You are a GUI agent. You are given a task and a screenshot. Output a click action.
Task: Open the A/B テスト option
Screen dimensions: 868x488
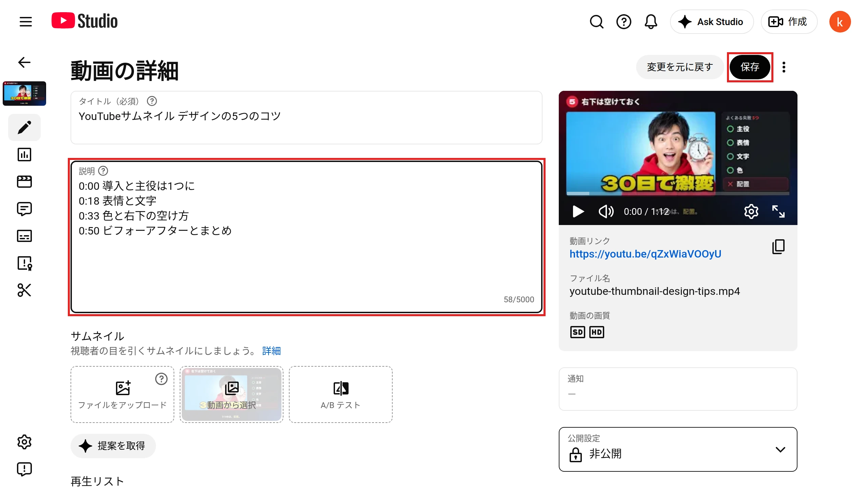point(341,394)
